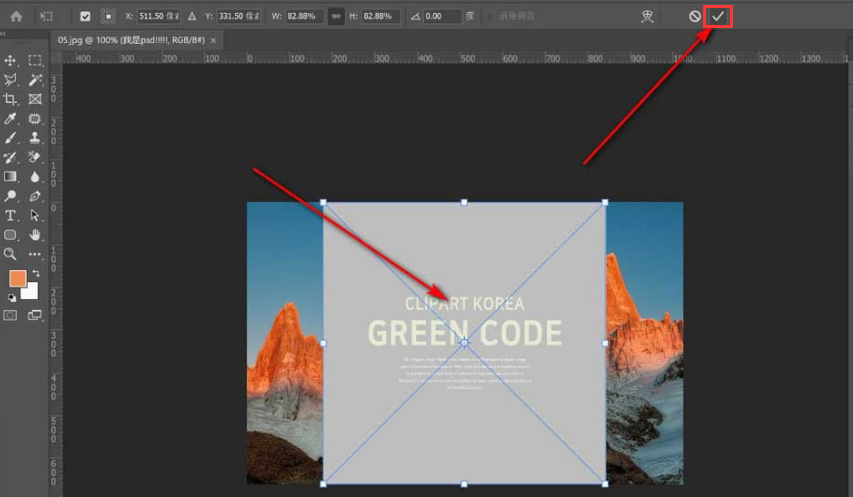Select the Blur tool droplet

35,177
